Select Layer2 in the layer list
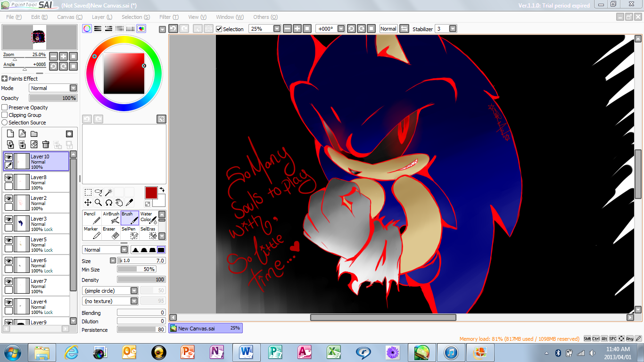Viewport: 644px width, 362px height. (36, 203)
